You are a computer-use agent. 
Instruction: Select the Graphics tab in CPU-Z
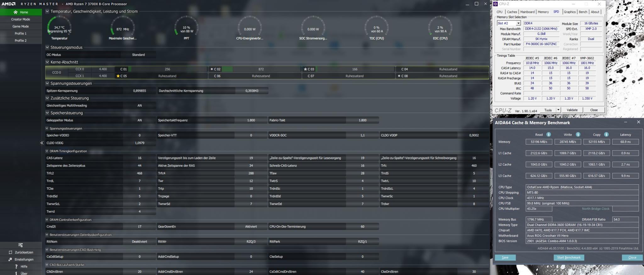(x=569, y=12)
